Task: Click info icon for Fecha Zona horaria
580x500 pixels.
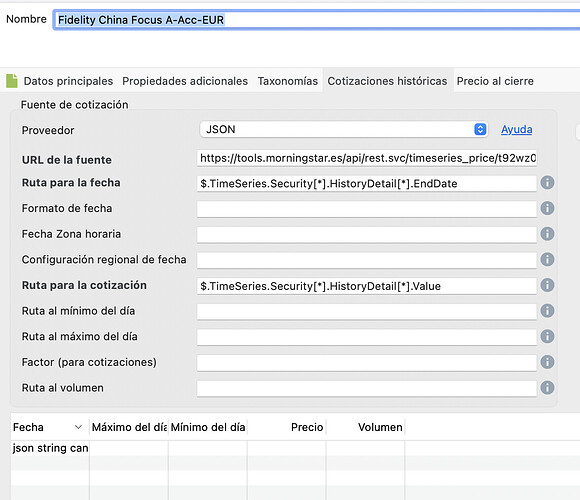Action: 547,234
